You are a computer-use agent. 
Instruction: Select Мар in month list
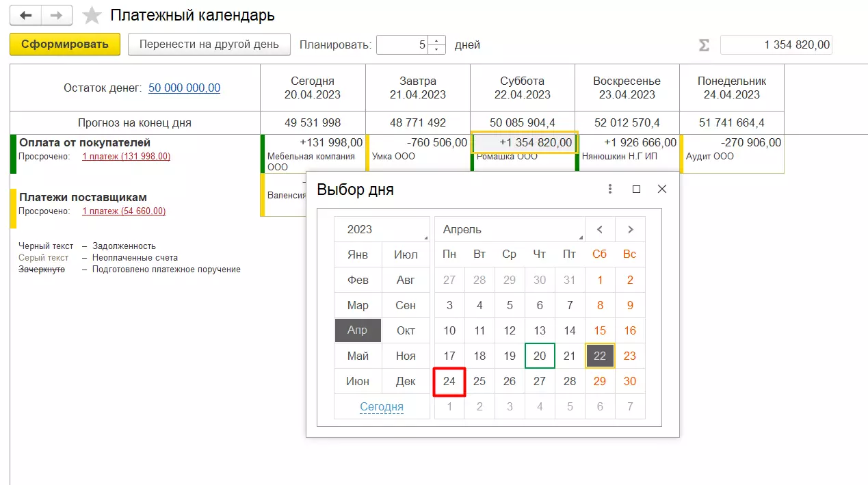point(358,305)
